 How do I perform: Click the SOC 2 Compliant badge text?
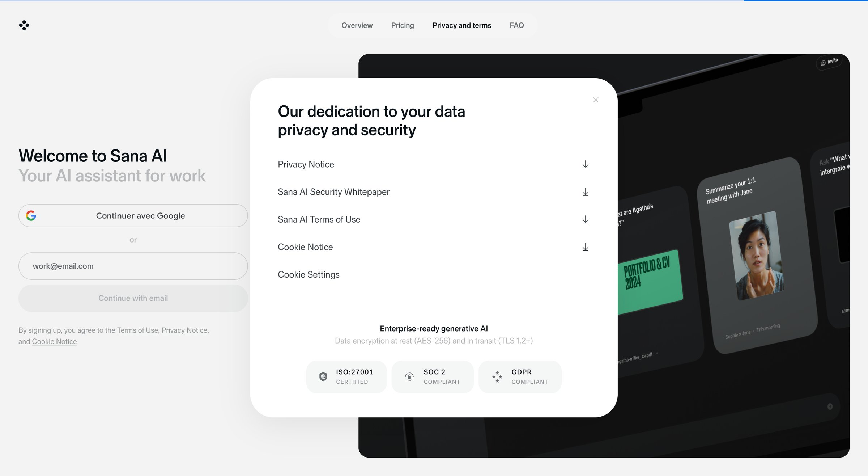442,377
